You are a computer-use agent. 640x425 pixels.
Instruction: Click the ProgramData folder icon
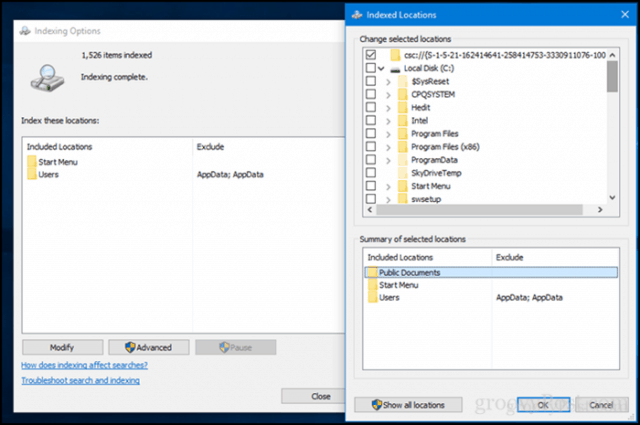(x=403, y=160)
